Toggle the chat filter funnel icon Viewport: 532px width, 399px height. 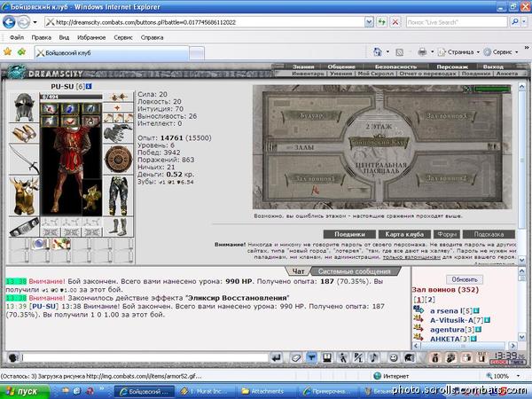tap(311, 357)
